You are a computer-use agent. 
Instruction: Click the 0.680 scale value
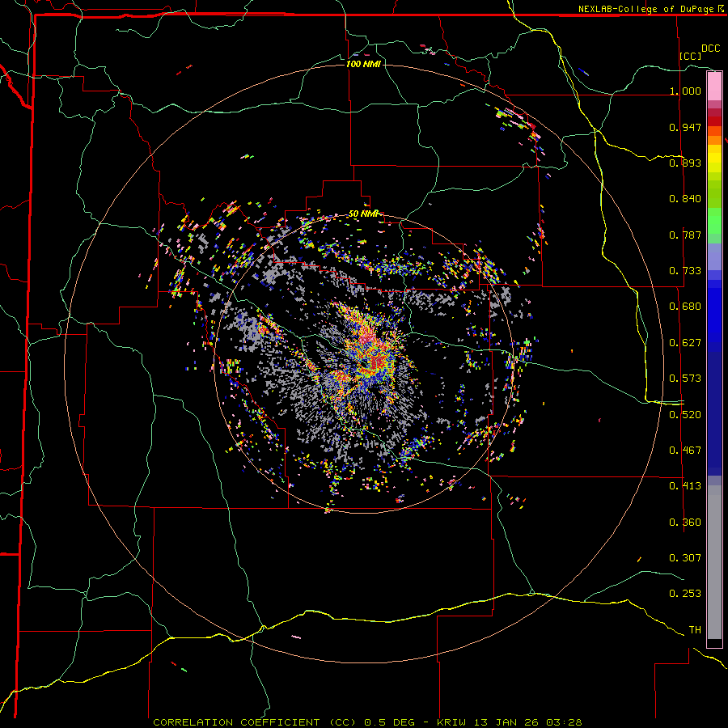pyautogui.click(x=685, y=307)
